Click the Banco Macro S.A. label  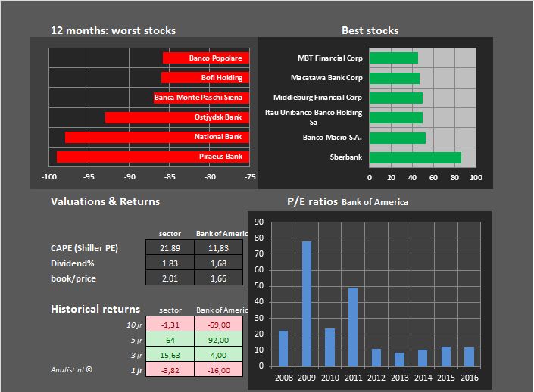(x=333, y=138)
